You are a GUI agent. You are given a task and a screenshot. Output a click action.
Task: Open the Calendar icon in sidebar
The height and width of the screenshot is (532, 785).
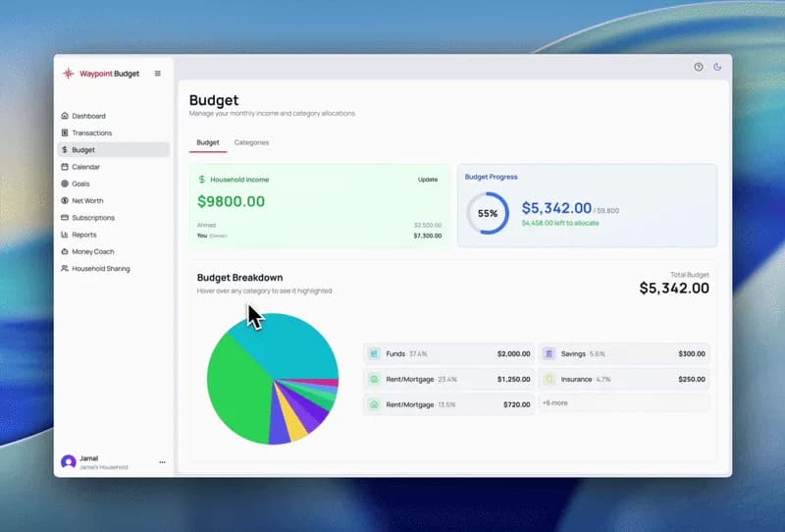click(65, 167)
